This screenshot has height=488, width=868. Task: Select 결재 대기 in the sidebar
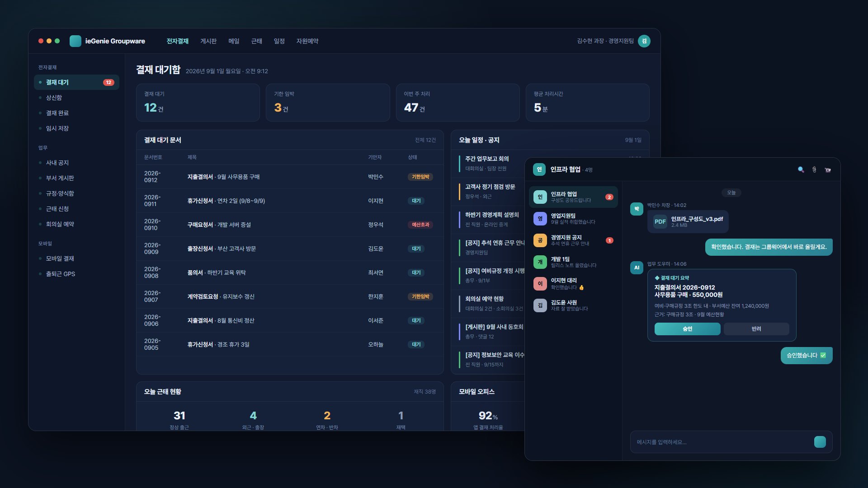[x=76, y=82]
